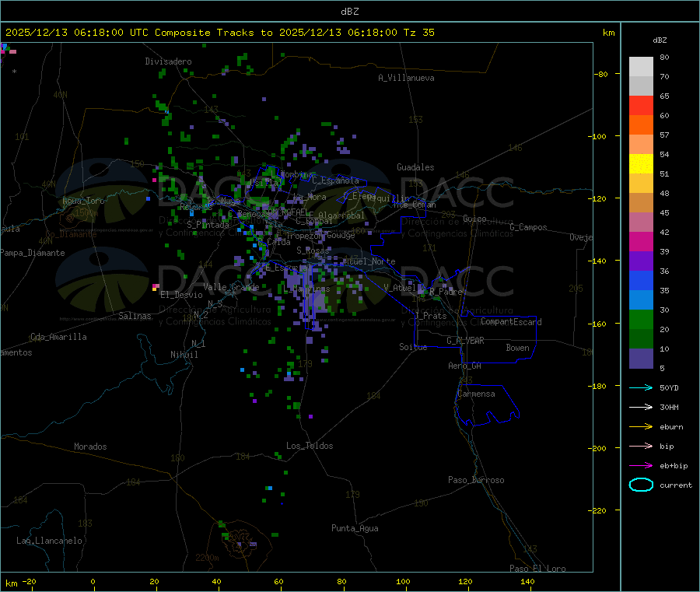Click the Carmensa label
700x592 pixels.
tap(476, 394)
